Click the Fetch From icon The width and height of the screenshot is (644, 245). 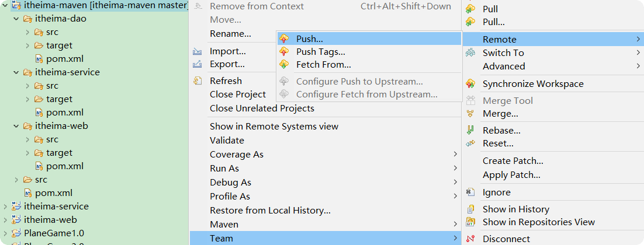284,65
